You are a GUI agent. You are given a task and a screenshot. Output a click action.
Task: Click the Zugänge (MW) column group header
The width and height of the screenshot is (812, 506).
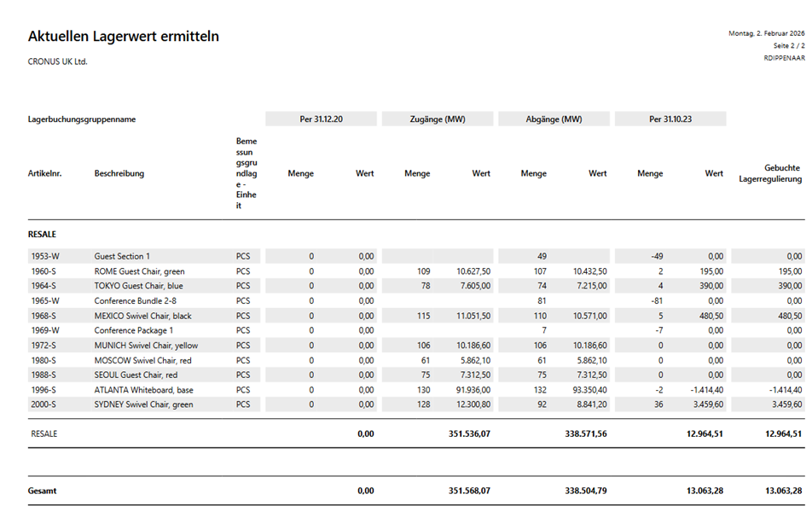[437, 119]
